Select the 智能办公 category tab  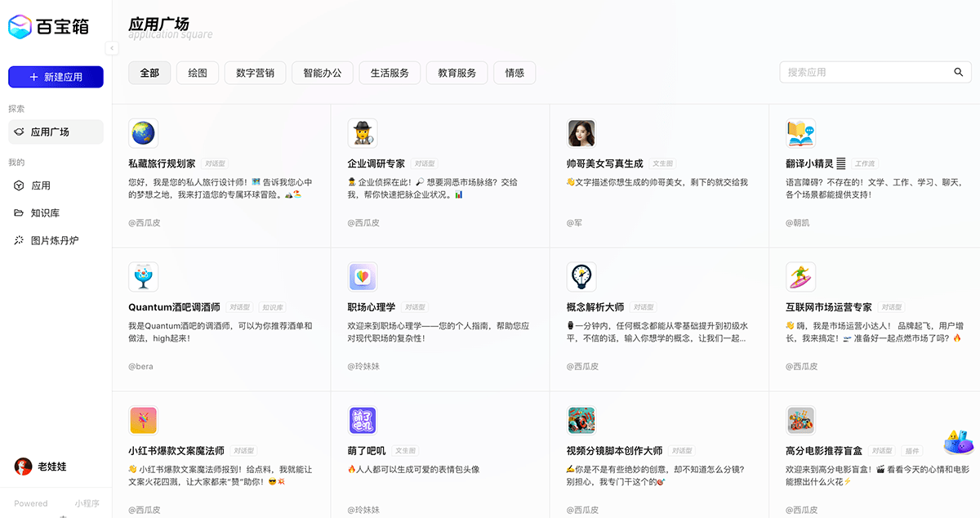click(323, 73)
